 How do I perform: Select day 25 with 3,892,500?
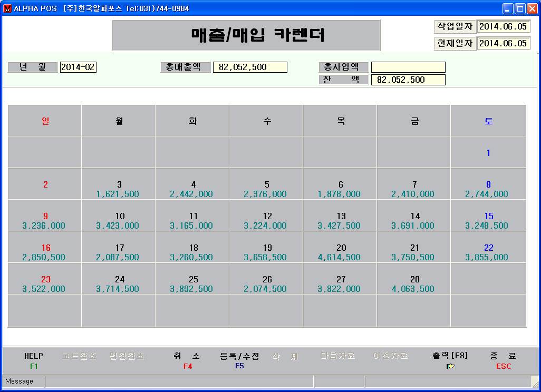(192, 279)
